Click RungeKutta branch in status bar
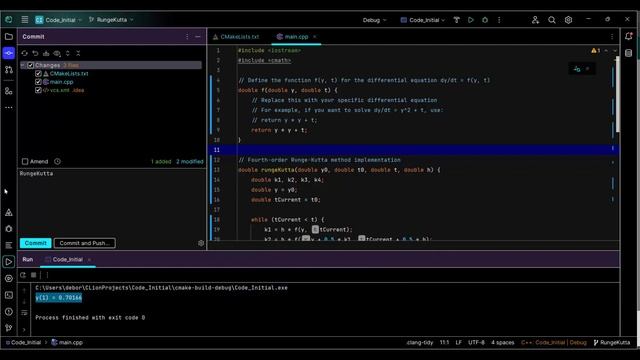Screen dimensions: 640x360 click(x=611, y=342)
